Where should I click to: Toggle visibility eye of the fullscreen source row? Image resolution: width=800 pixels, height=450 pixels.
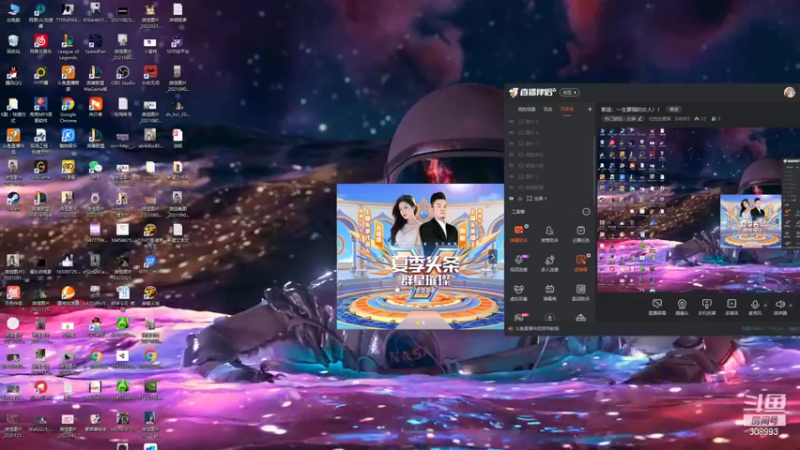click(x=511, y=198)
